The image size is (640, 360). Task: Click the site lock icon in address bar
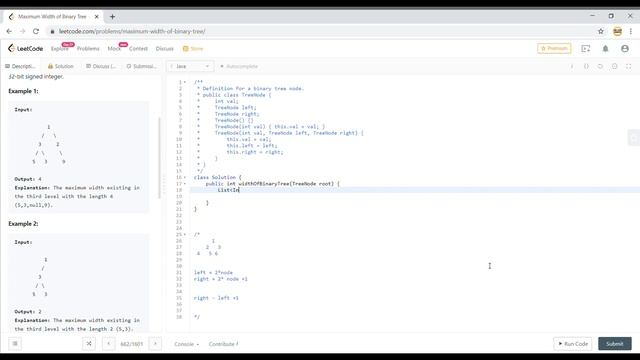click(52, 31)
